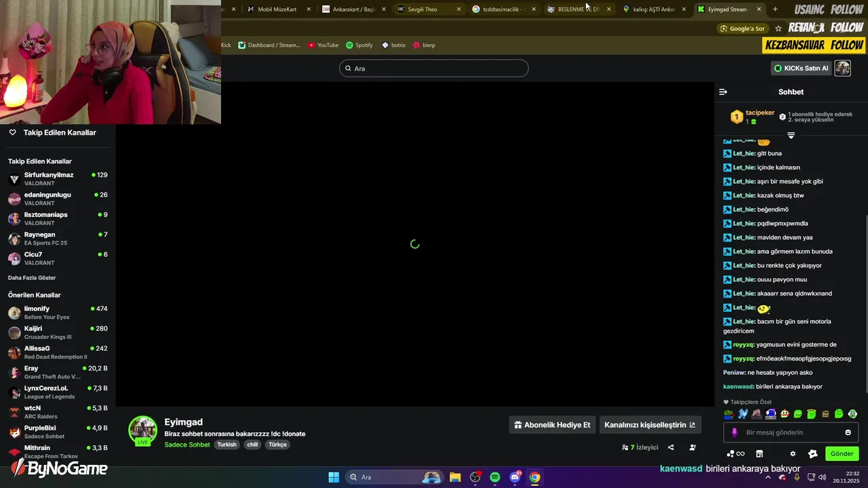Image resolution: width=868 pixels, height=488 pixels.
Task: Open volume control in system tray
Action: click(822, 477)
